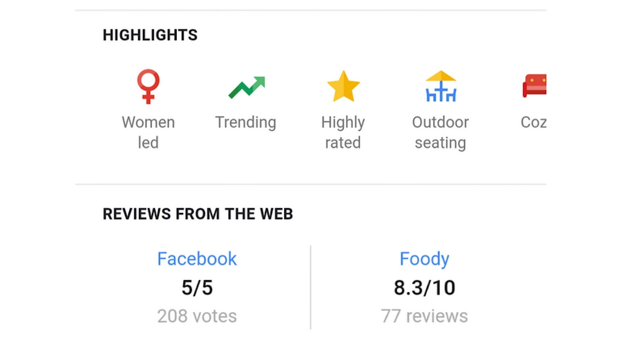Click the HIGHLIGHTS section heading
Viewport: 644px width, 338px height.
(x=150, y=35)
